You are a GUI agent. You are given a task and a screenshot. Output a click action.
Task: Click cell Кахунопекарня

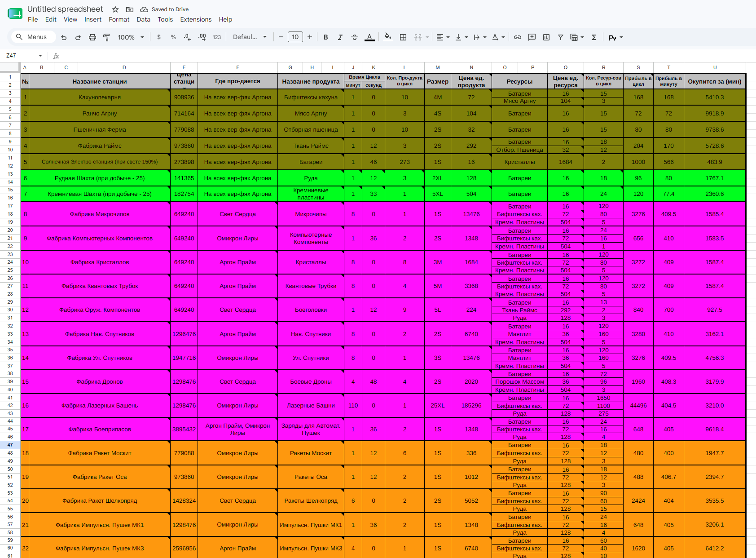click(100, 97)
